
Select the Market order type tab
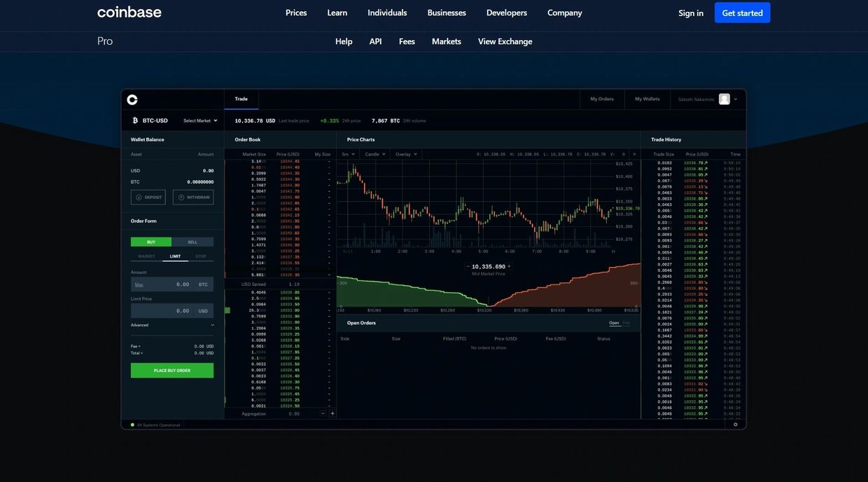pos(146,256)
